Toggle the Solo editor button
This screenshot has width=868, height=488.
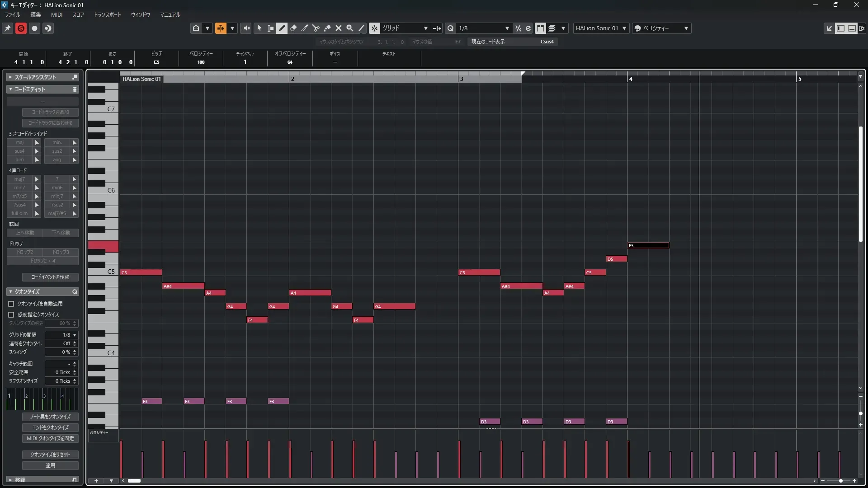click(21, 28)
